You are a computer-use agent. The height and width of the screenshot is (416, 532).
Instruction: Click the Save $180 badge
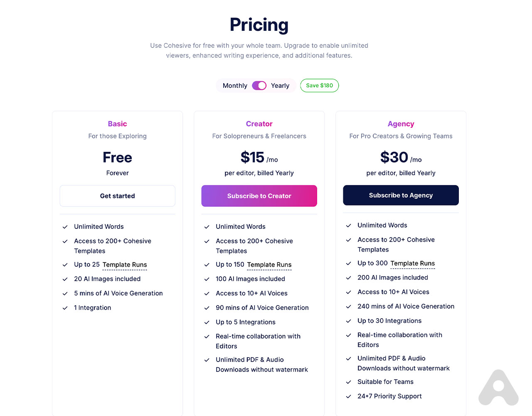tap(319, 86)
